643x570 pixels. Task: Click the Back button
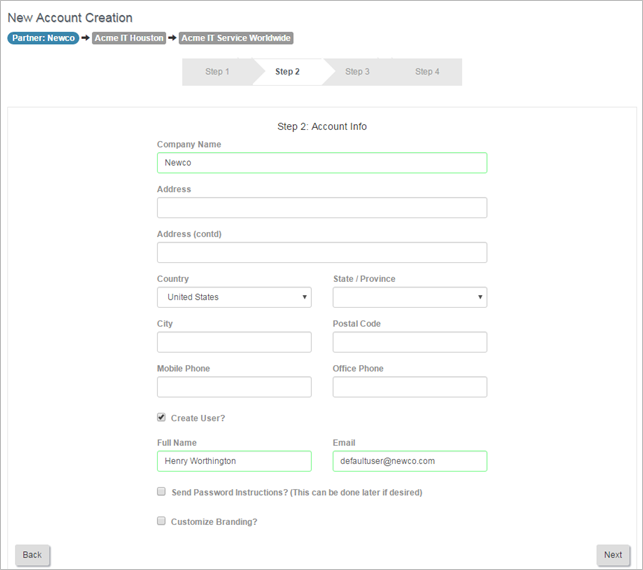pos(32,555)
